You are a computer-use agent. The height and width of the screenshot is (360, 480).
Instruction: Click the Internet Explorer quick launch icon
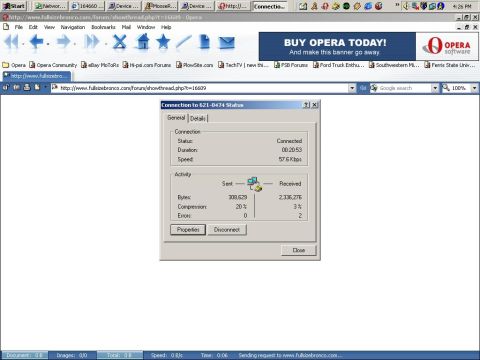click(368, 6)
